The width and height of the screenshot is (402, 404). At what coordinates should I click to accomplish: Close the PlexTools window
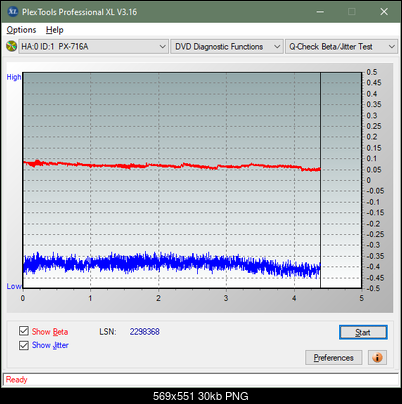pyautogui.click(x=384, y=12)
